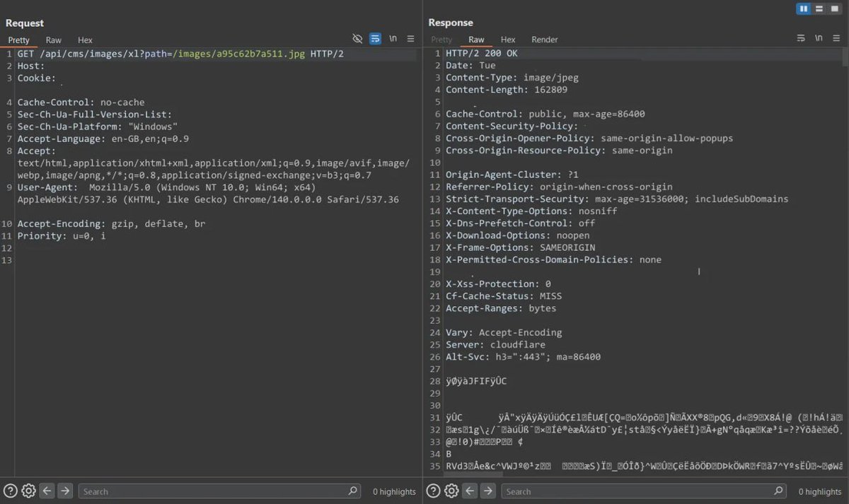Click the Cookie: header line
Viewport: 849px width, 504px height.
tap(36, 78)
